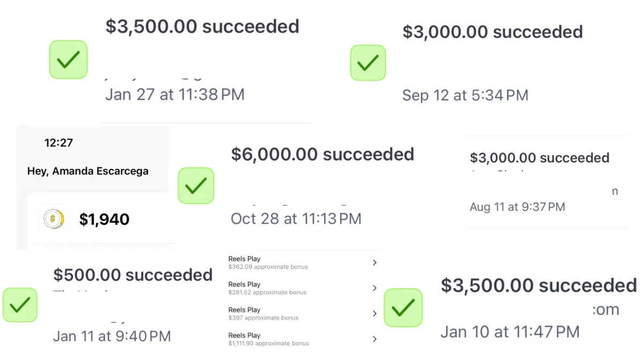Click the Hey, Amanda Escarcega greeting
644x362 pixels.
[x=88, y=172]
